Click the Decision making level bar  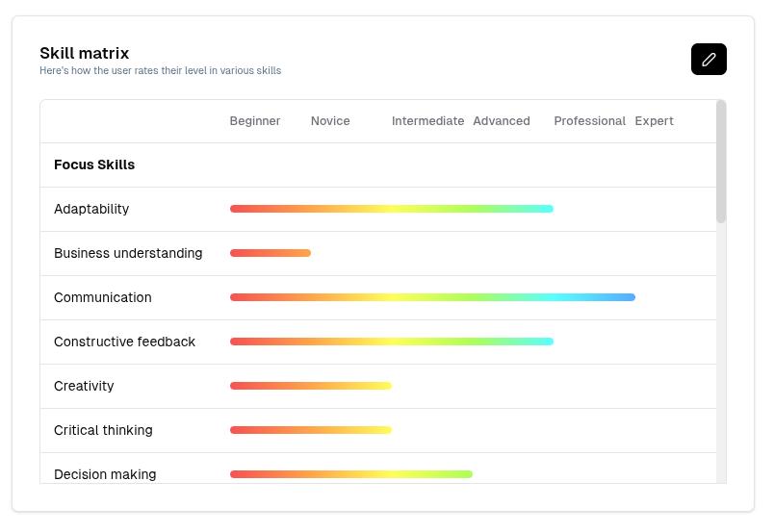click(351, 474)
